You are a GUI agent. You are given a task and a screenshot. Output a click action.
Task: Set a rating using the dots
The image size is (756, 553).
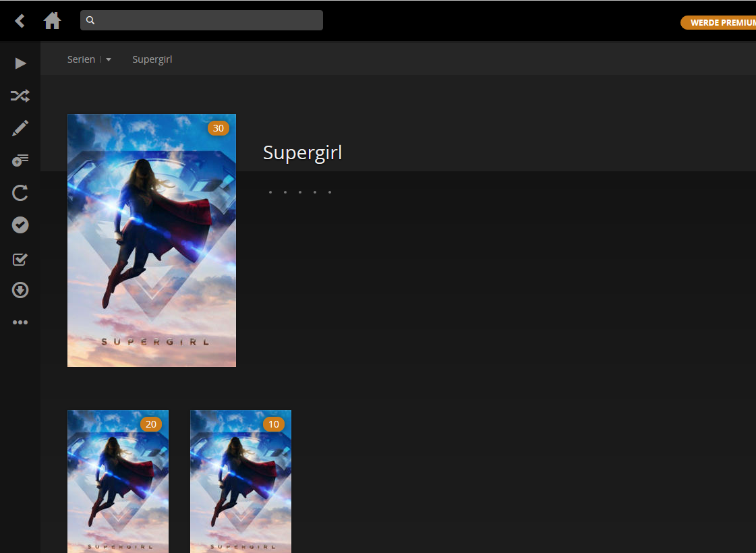300,192
